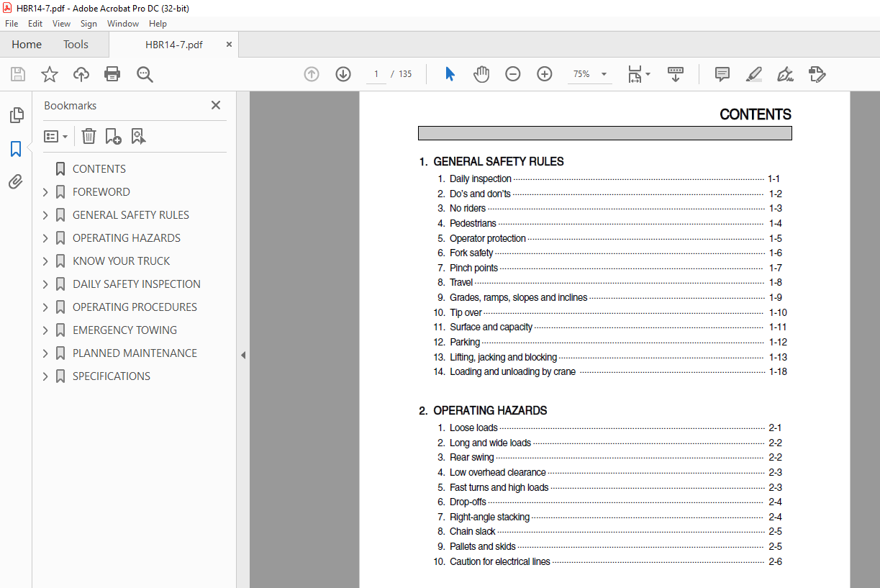Viewport: 880px width, 588px height.
Task: Toggle the Bookmarks panel icon in sidebar
Action: click(16, 149)
